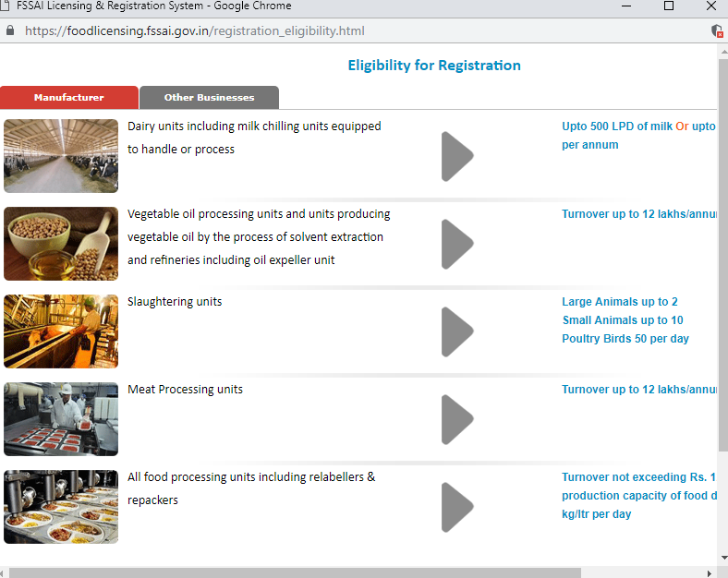Click 'Large Animals up to 2' text
Viewport: 728px width, 578px height.
(620, 302)
